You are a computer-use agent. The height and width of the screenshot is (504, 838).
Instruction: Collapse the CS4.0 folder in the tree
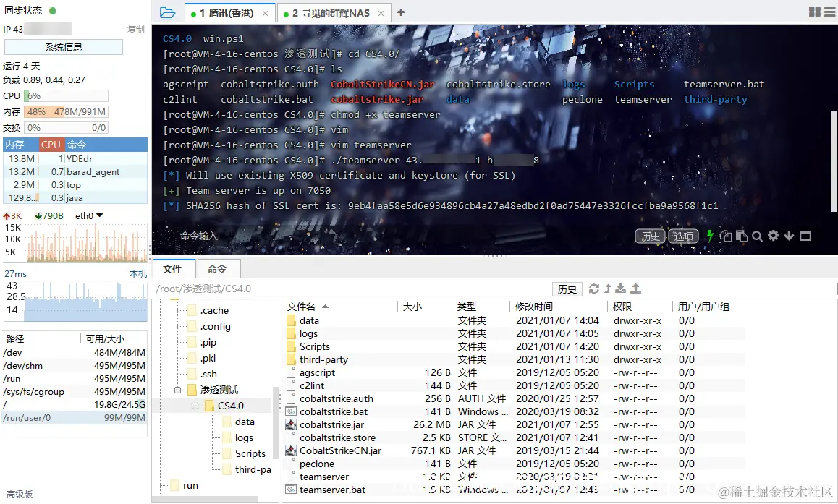tap(195, 406)
